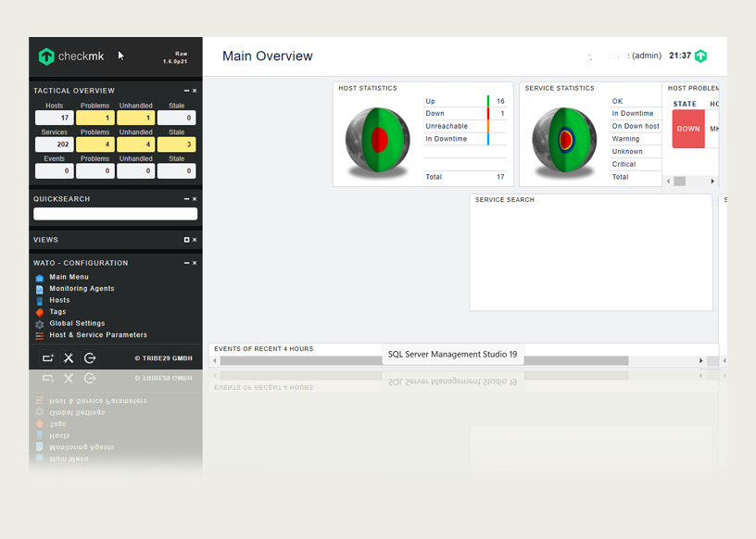Click the Add snapin icon in sidebar footer
This screenshot has height=539, width=756.
tap(48, 358)
